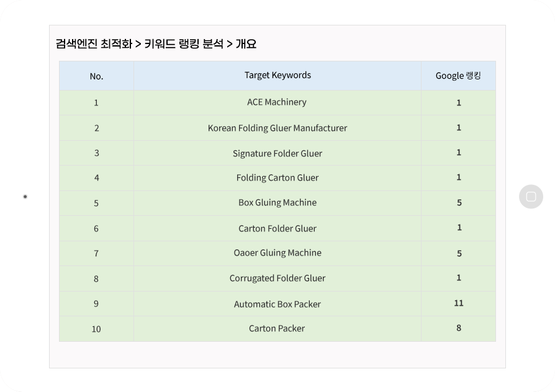Click the Automatic Box Packer keyword
The height and width of the screenshot is (392, 555).
coord(277,305)
